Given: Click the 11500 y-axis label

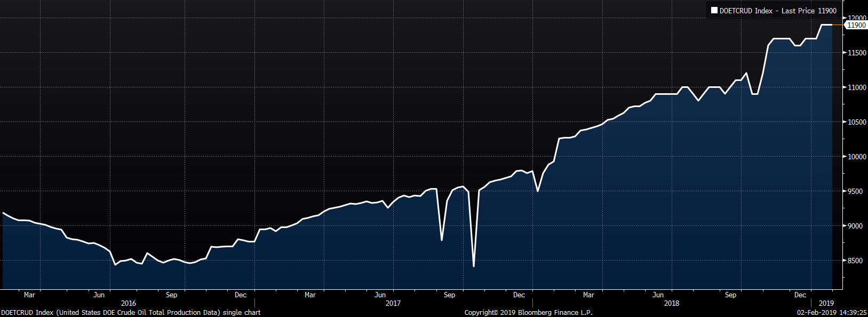Looking at the screenshot, I should 857,53.
